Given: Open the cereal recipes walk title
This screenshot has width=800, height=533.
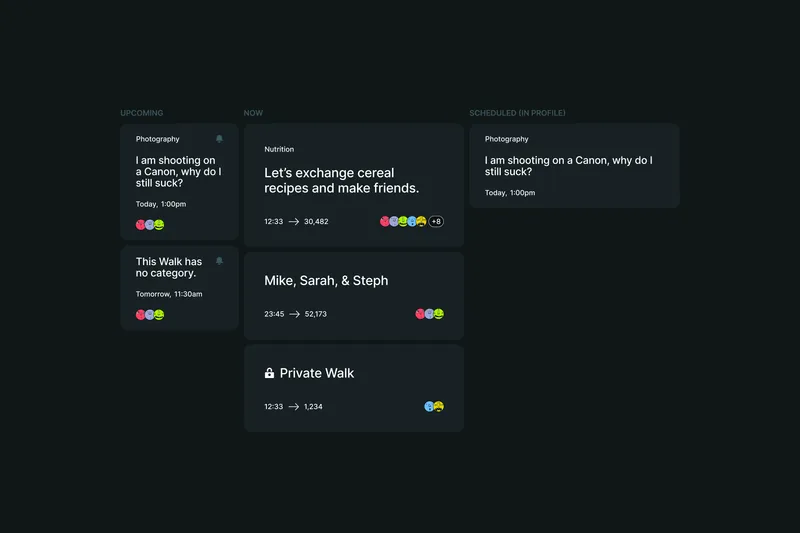Looking at the screenshot, I should [341, 181].
